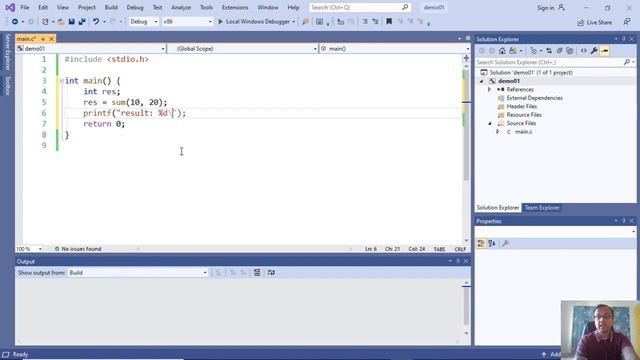Open the Project menu
This screenshot has height=360, width=640.
(87, 8)
